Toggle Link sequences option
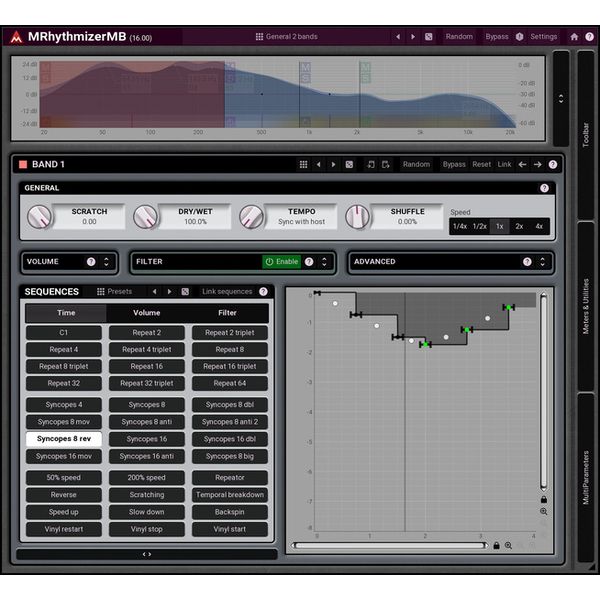Viewport: 600px width, 600px height. (226, 292)
